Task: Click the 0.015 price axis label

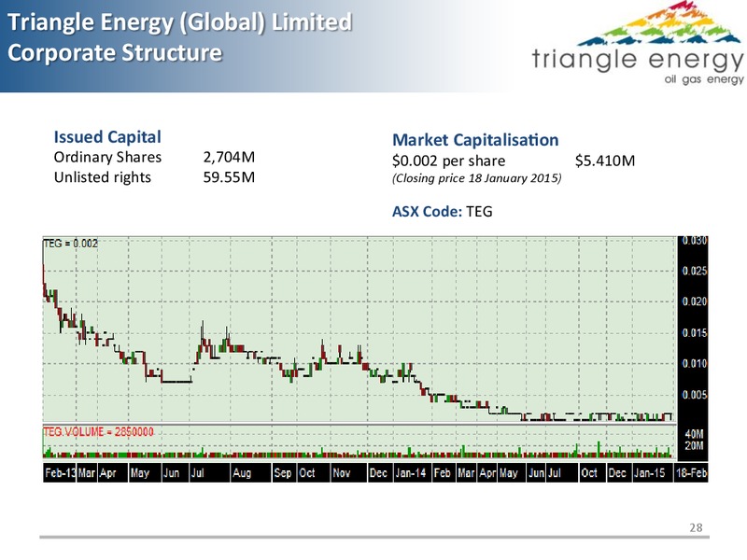Action: point(695,333)
